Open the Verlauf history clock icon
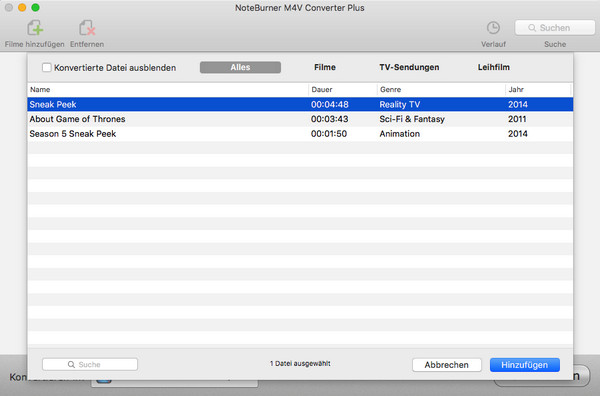This screenshot has height=396, width=600. tap(493, 28)
